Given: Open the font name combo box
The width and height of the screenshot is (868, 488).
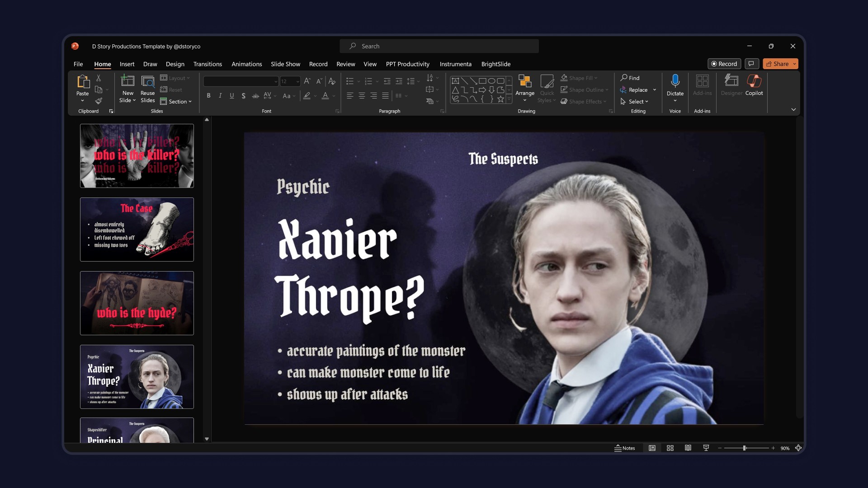Looking at the screenshot, I should coord(241,81).
